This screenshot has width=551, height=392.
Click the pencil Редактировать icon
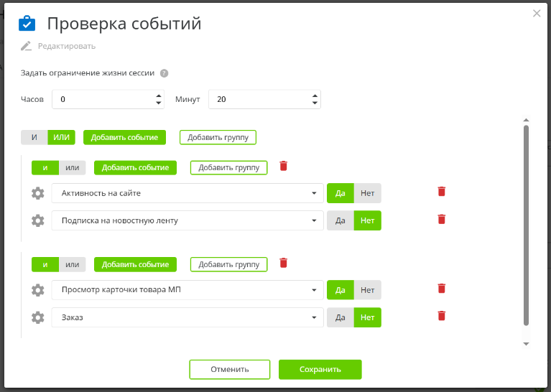tap(27, 46)
